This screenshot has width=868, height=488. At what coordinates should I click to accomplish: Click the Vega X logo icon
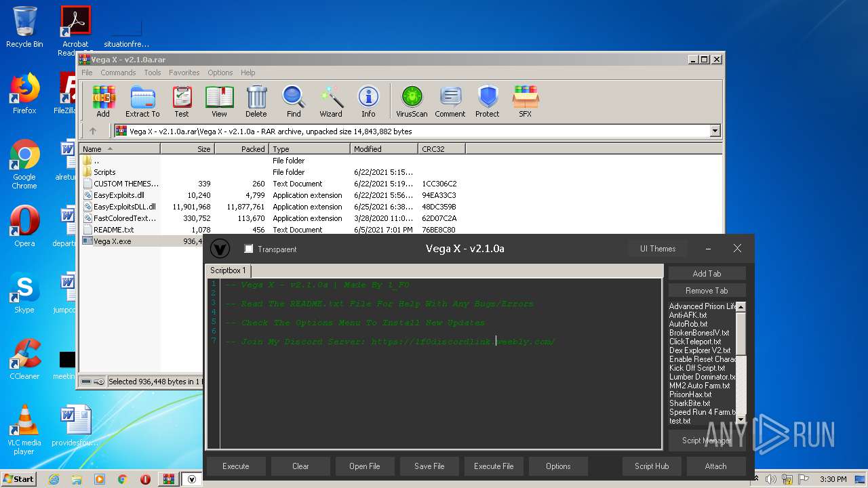[x=220, y=249]
